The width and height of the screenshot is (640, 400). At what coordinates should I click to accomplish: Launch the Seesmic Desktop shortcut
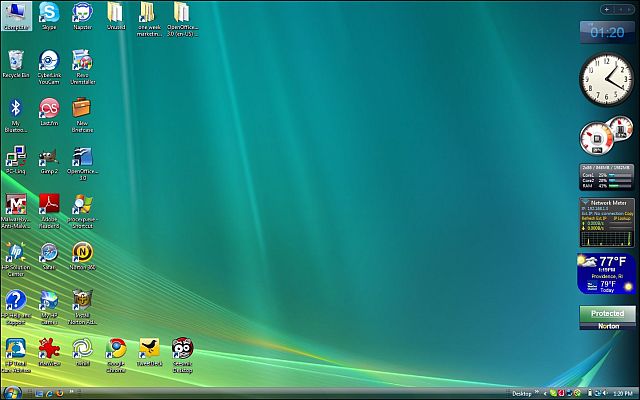coord(182,355)
